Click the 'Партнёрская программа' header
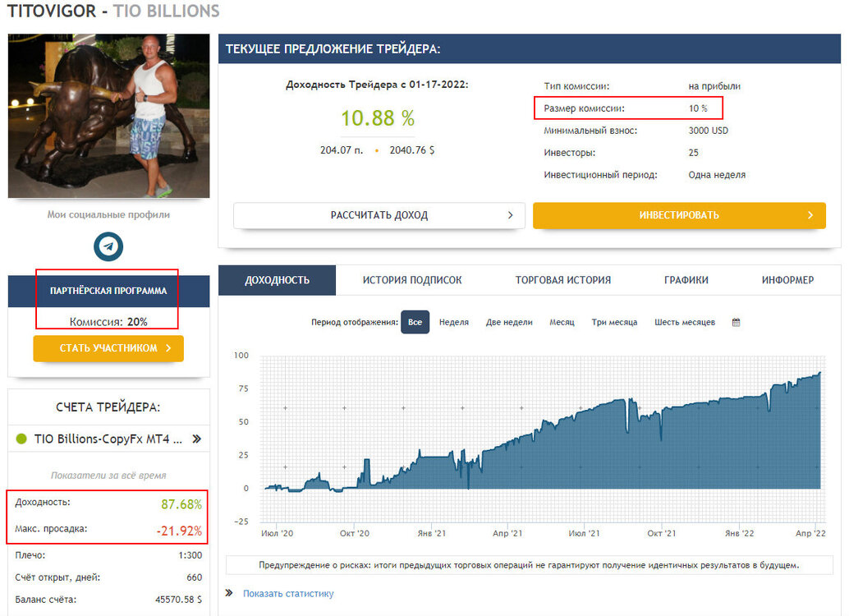 108,291
